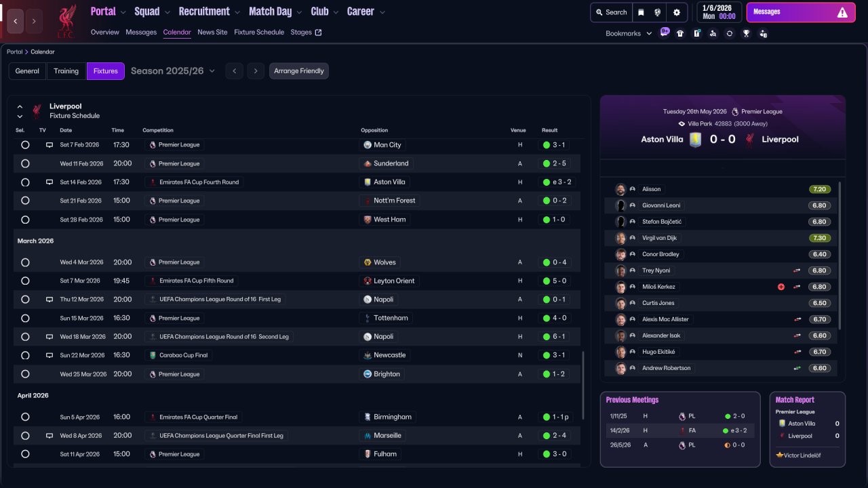This screenshot has height=488, width=868.
Task: Select the Sunderland fixture radio button
Action: coord(25,163)
